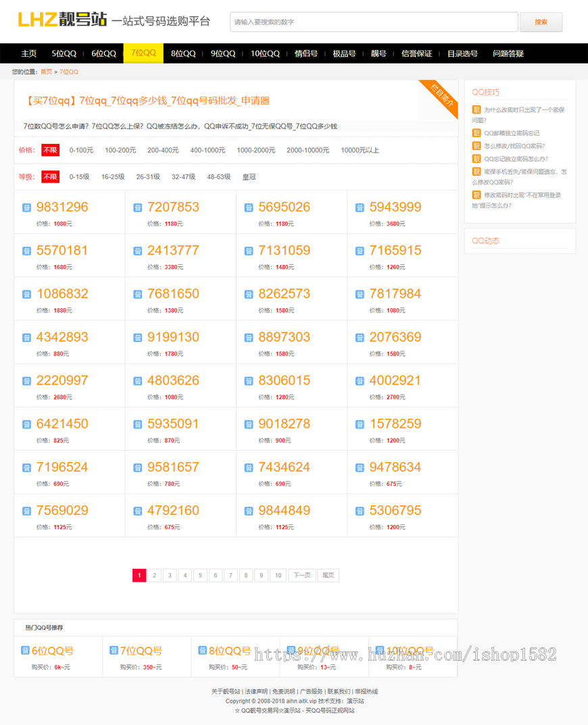Click the number search input field
The height and width of the screenshot is (725, 588).
tap(374, 22)
